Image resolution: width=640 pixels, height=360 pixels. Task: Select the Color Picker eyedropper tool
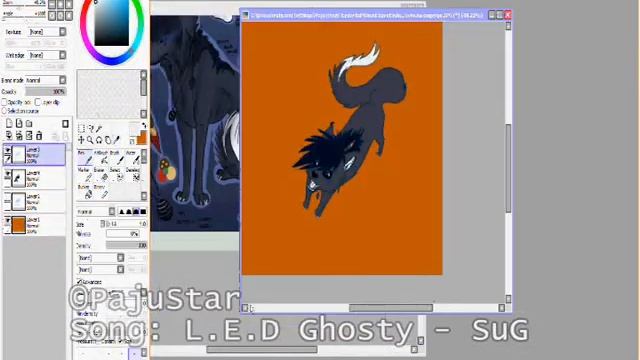117,140
